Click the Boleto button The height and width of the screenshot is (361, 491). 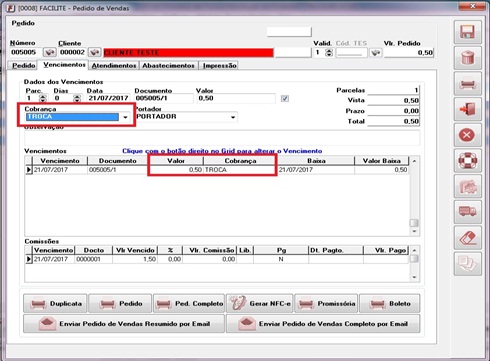click(389, 303)
